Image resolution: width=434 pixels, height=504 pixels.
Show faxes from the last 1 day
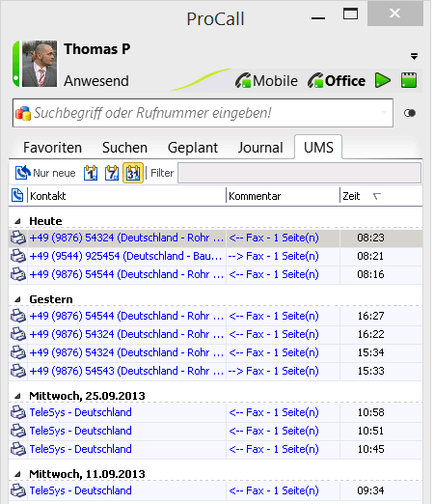point(91,173)
